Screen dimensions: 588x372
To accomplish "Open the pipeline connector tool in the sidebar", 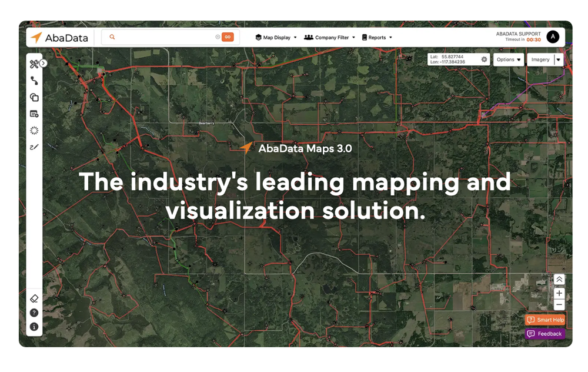I will click(34, 80).
